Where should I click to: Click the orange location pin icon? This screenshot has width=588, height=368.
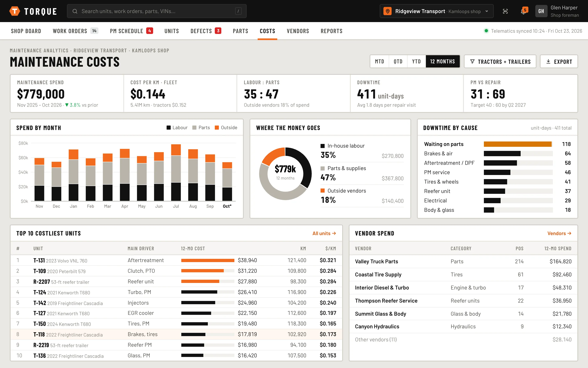pos(388,11)
